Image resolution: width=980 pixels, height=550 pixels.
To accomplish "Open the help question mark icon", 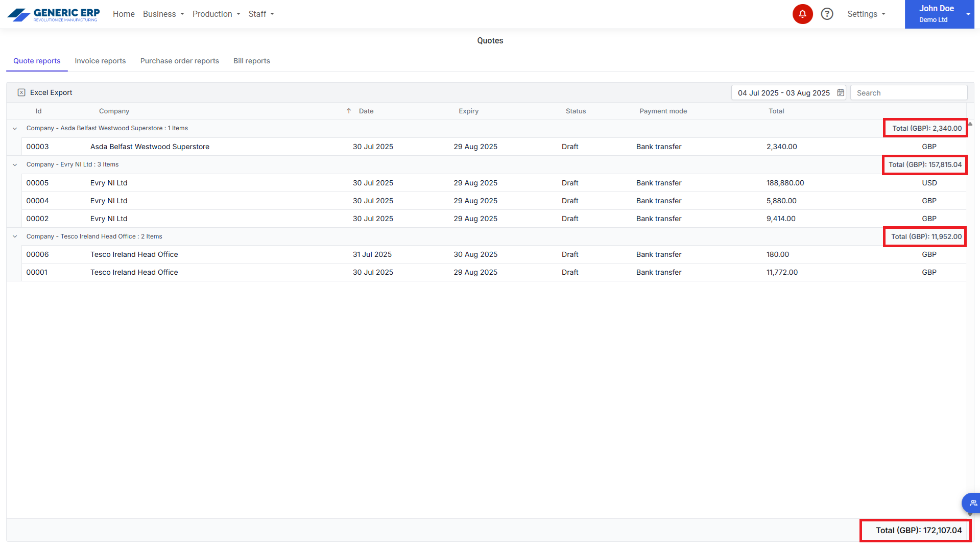I will point(827,14).
